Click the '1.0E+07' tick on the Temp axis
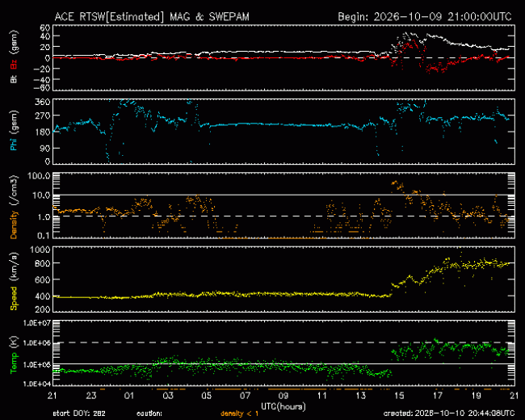525x420 pixels. click(x=37, y=323)
